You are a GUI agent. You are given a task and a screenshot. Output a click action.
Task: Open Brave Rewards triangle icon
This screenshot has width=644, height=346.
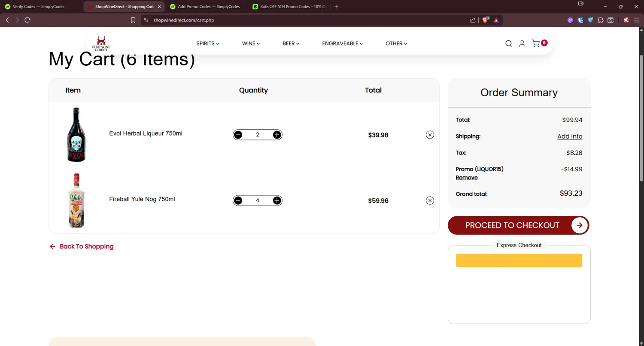click(496, 20)
